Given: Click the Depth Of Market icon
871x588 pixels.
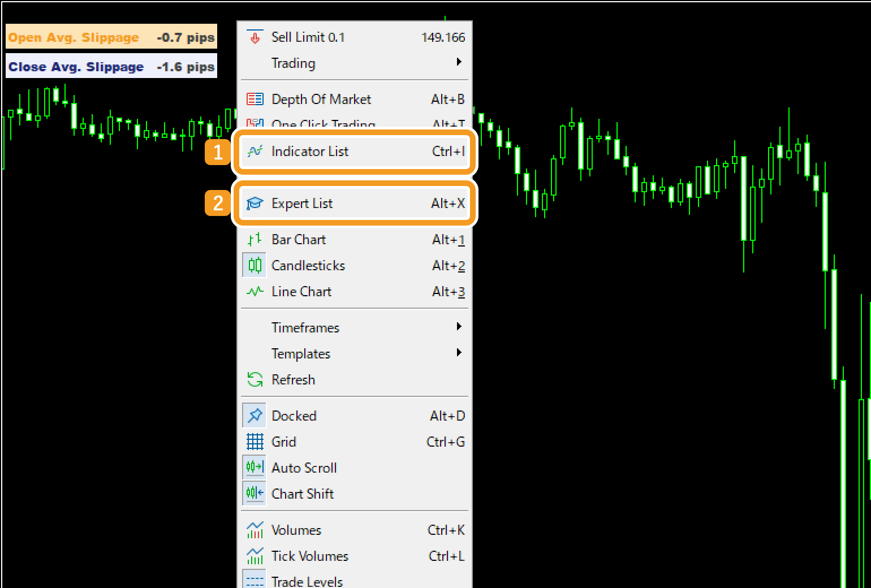Looking at the screenshot, I should coord(255,100).
